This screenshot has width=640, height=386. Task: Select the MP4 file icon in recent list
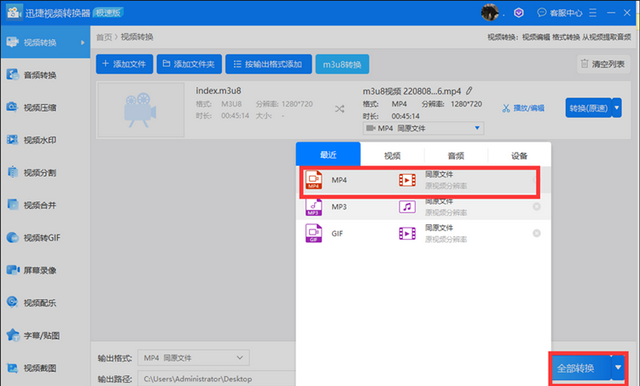click(313, 180)
